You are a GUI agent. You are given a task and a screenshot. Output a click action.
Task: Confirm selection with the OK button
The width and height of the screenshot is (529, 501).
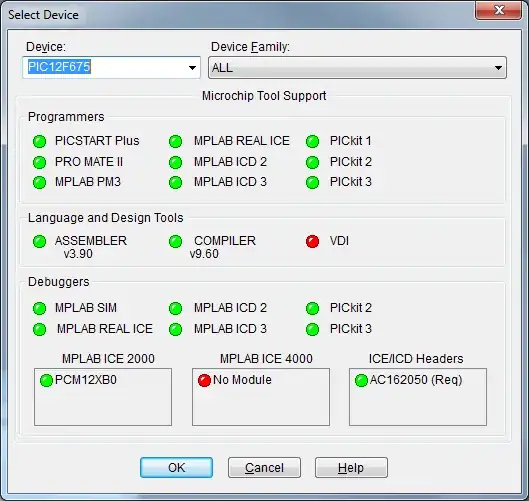tap(176, 468)
